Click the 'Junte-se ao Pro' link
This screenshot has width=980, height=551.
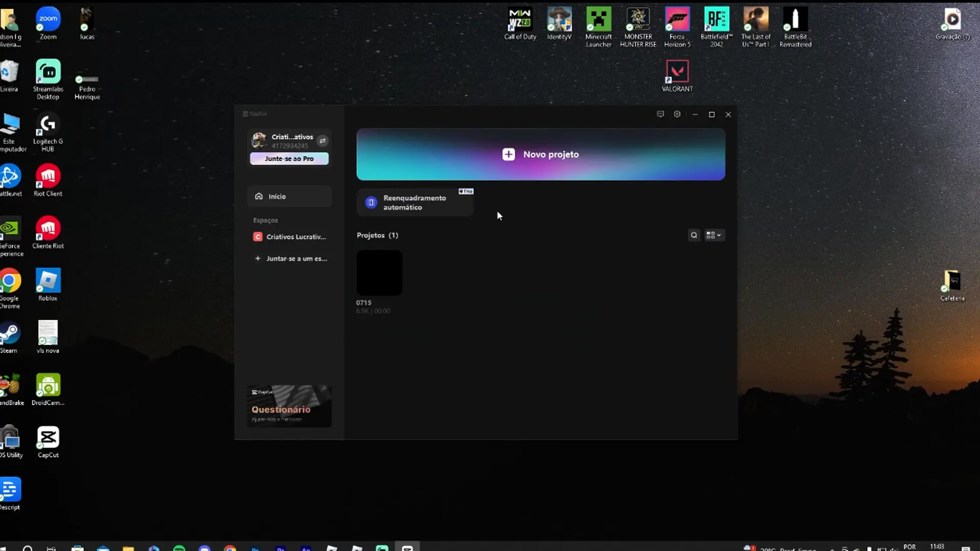pos(289,159)
